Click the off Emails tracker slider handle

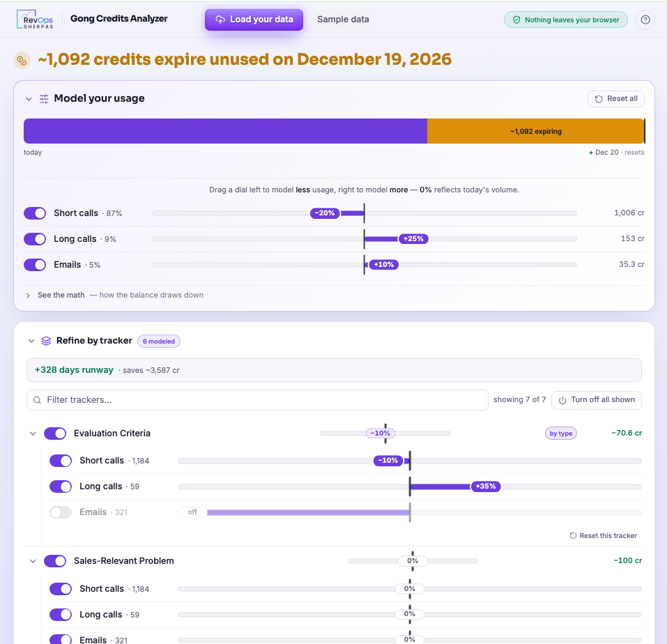[192, 512]
